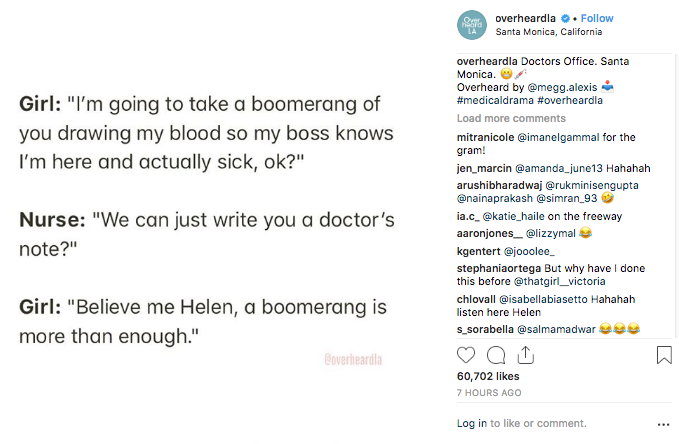Like the post with the heart icon

click(x=466, y=355)
